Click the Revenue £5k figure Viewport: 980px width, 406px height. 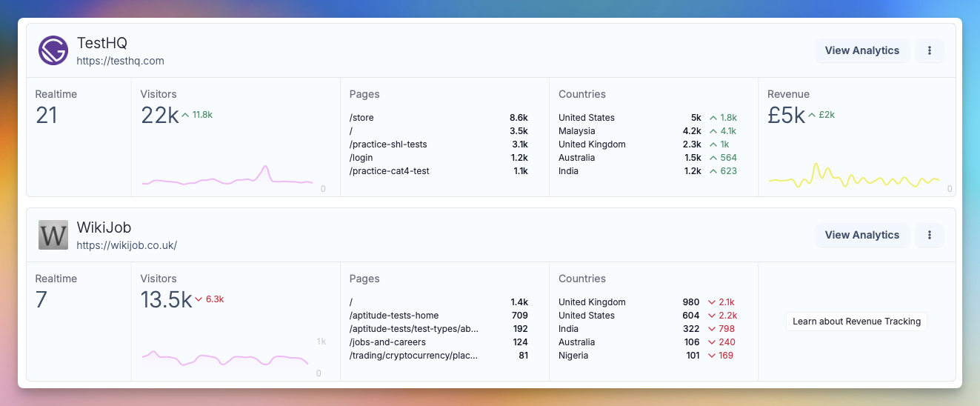pyautogui.click(x=787, y=116)
